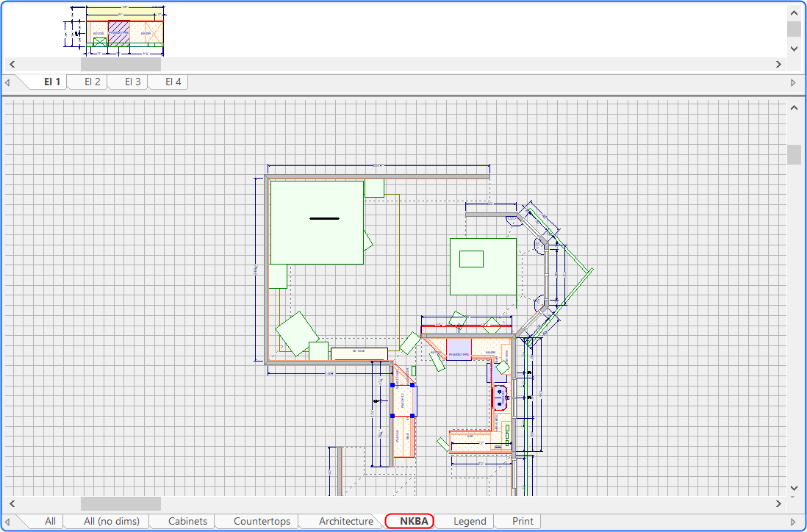Click the elevation thumbnail preview drawing
This screenshot has height=532, width=807.
pyautogui.click(x=114, y=31)
